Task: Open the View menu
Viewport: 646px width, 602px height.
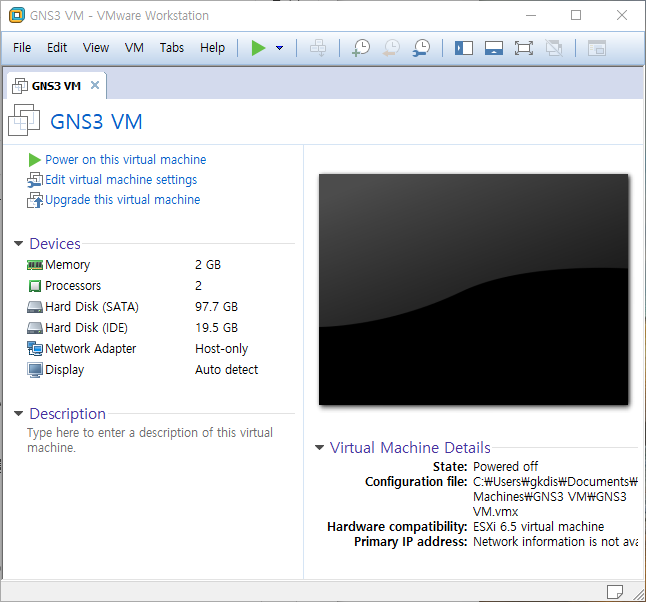Action: pos(96,48)
